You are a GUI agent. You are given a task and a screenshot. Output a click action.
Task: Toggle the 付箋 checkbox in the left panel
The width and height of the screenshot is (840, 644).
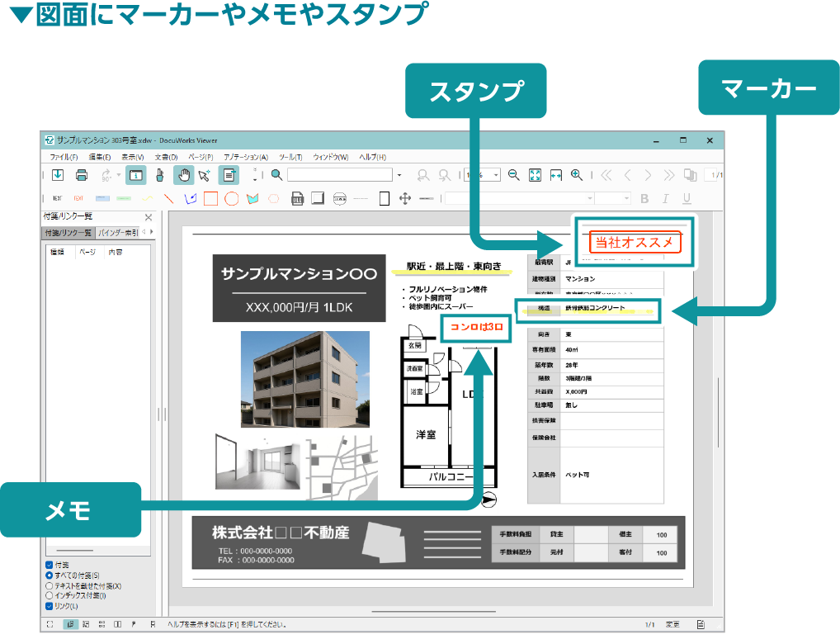coord(50,565)
